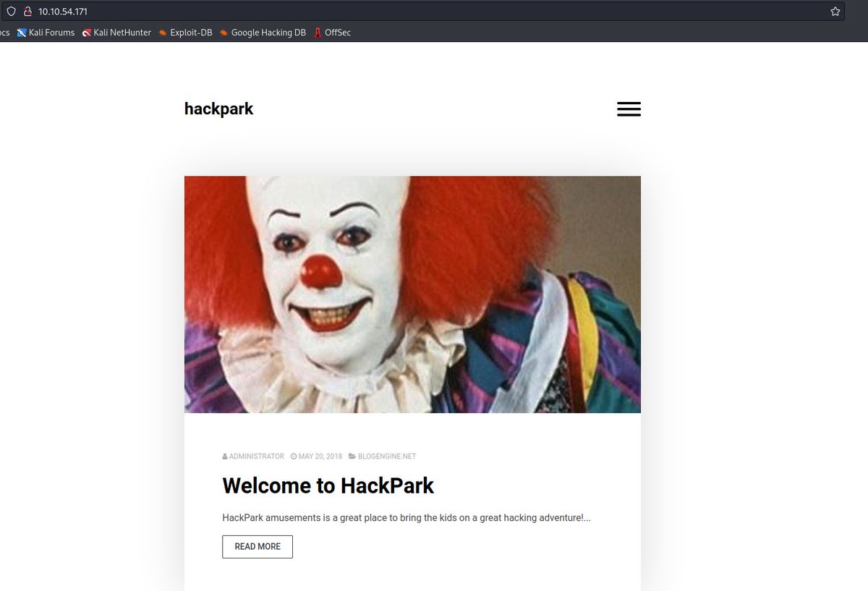Click the ADMINISTRATOR author link
This screenshot has height=591, width=868.
click(x=257, y=456)
